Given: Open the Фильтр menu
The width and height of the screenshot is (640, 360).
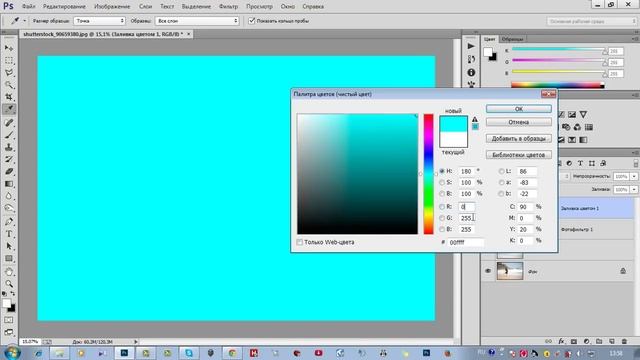Looking at the screenshot, I should (228, 7).
